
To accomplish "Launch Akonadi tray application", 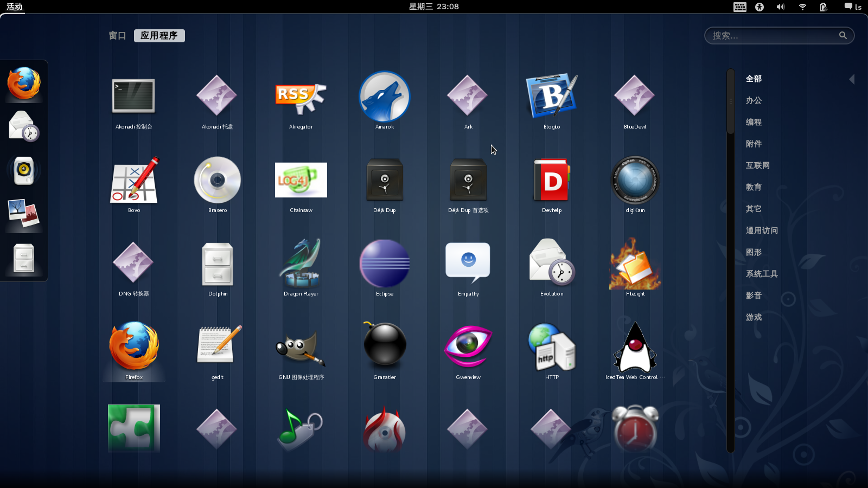I will click(217, 102).
